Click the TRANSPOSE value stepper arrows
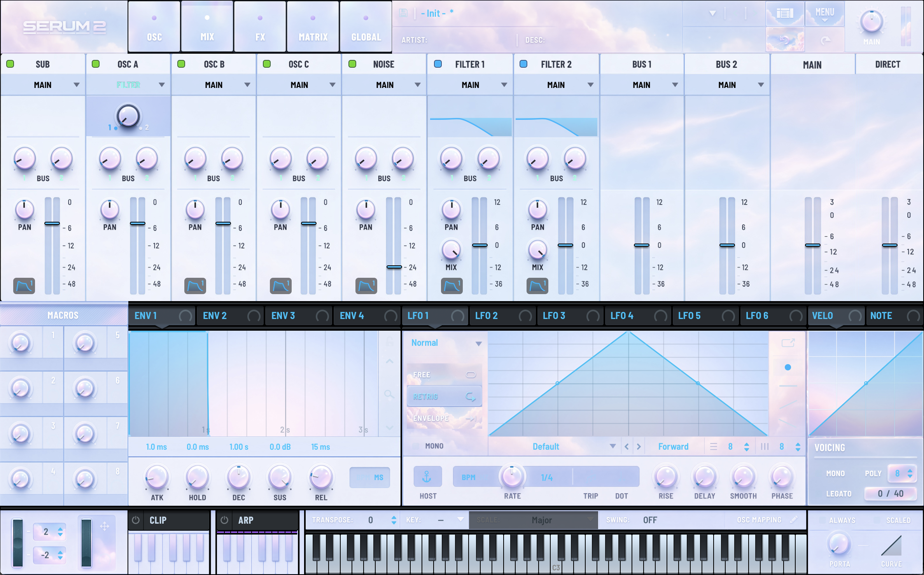 pos(394,520)
